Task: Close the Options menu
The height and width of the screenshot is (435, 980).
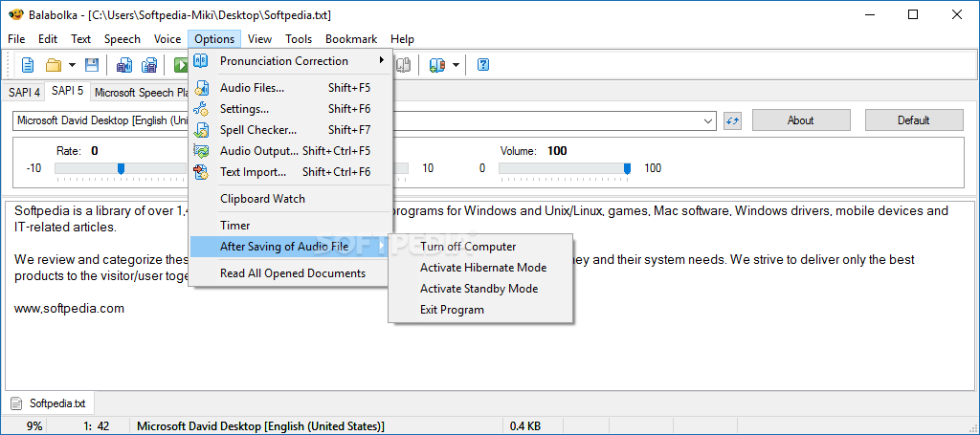Action: pyautogui.click(x=214, y=38)
